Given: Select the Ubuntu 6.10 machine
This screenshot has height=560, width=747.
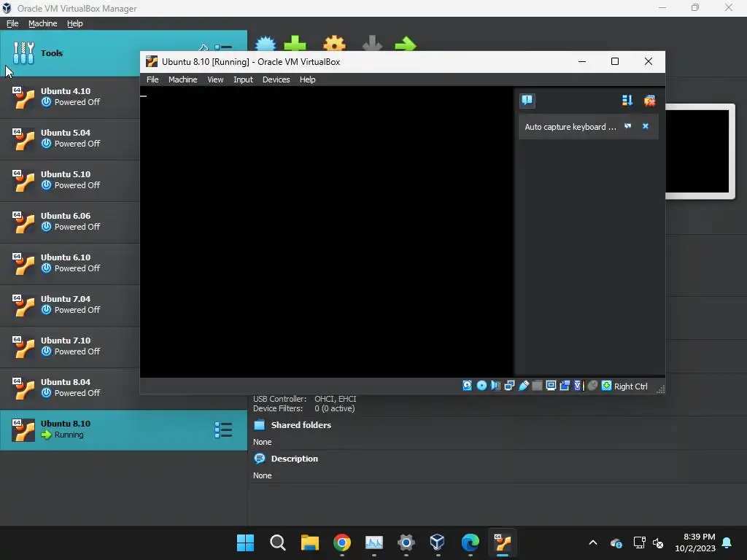Looking at the screenshot, I should [70, 262].
